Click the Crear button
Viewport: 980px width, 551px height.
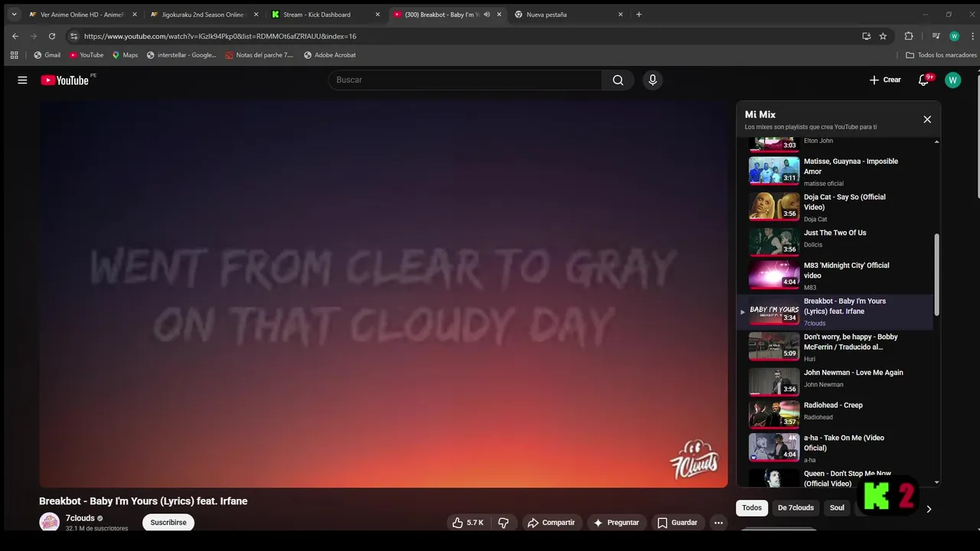point(885,80)
